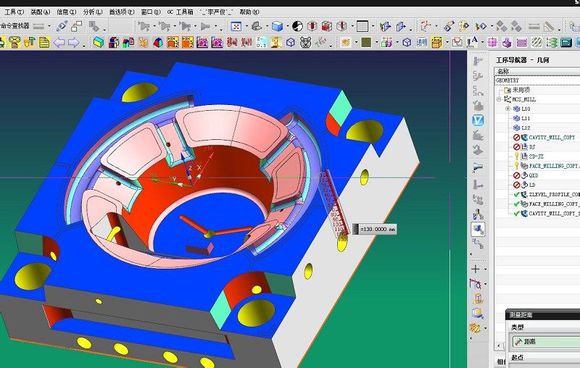Open the 首选项 (Preferences) menu

122,12
